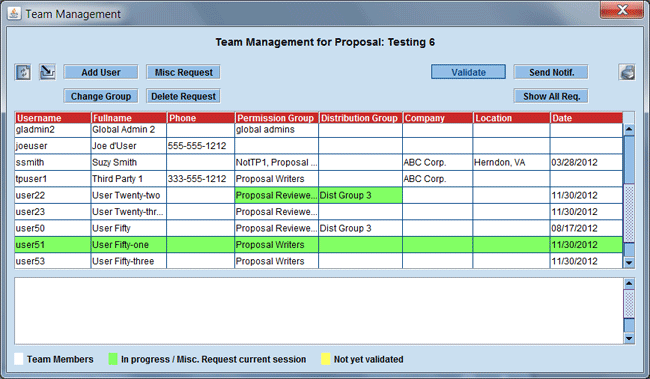
Task: Click Proposal Writers cell in user53 row
Action: coord(276,261)
